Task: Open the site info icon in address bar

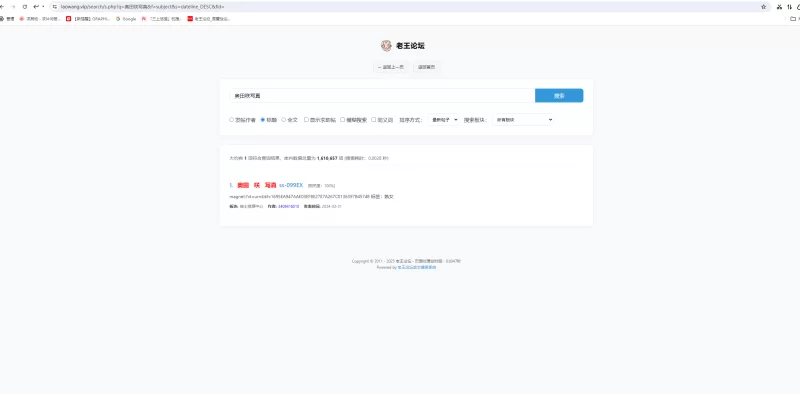Action: 55,7
